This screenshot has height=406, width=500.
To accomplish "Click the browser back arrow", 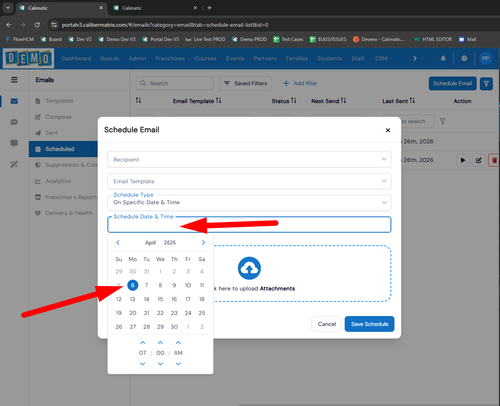I will click(x=9, y=25).
